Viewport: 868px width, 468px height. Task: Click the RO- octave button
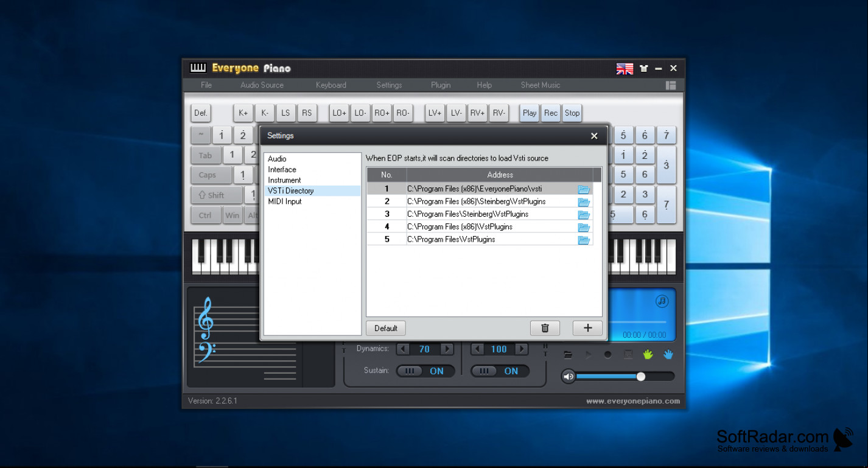403,113
